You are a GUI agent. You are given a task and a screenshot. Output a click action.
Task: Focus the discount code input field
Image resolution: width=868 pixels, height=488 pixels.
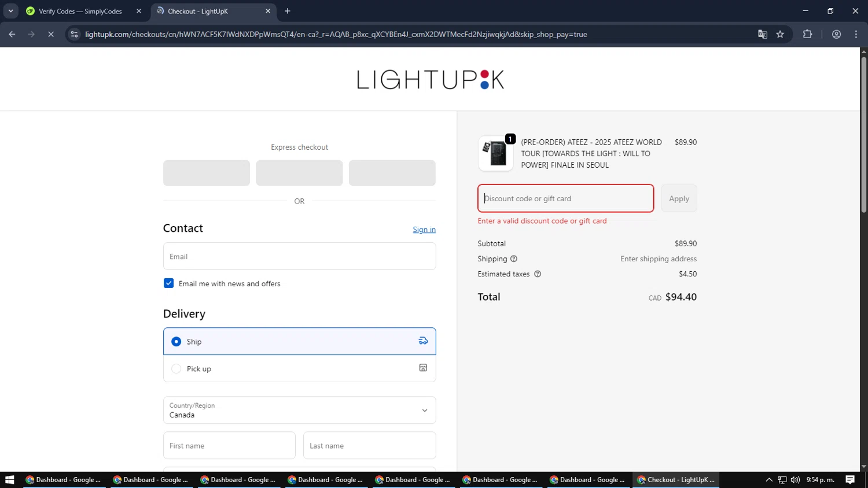(565, 198)
